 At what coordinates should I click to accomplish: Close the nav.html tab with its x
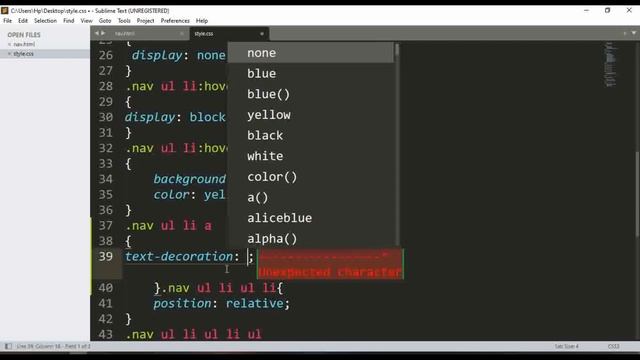[182, 34]
